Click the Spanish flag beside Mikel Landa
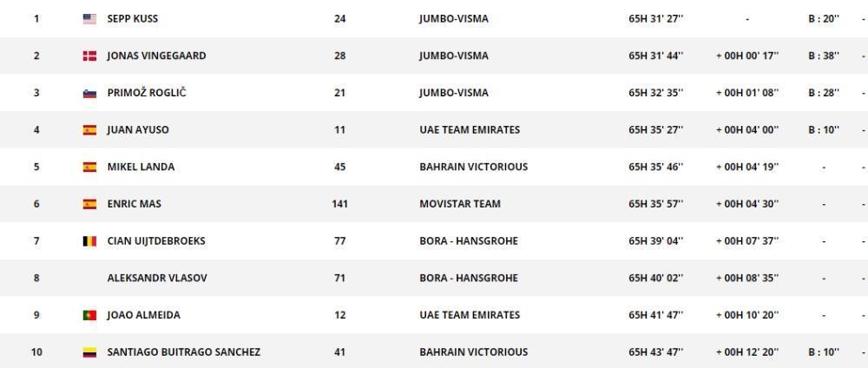 coord(89,168)
